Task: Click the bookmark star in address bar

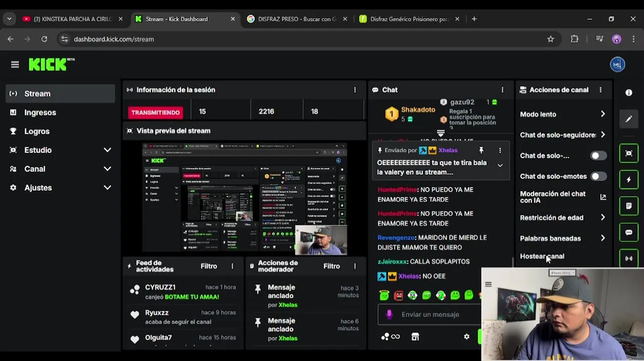Action: pyautogui.click(x=550, y=39)
